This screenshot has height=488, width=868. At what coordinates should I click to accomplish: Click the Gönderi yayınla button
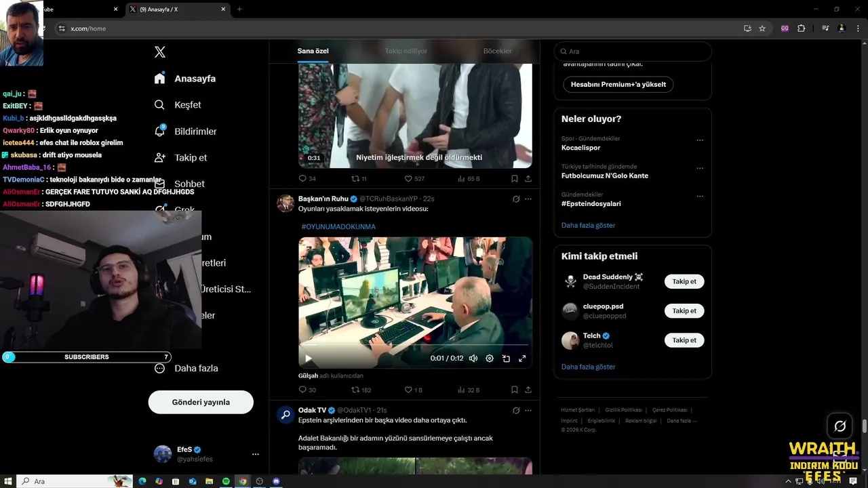pos(201,402)
